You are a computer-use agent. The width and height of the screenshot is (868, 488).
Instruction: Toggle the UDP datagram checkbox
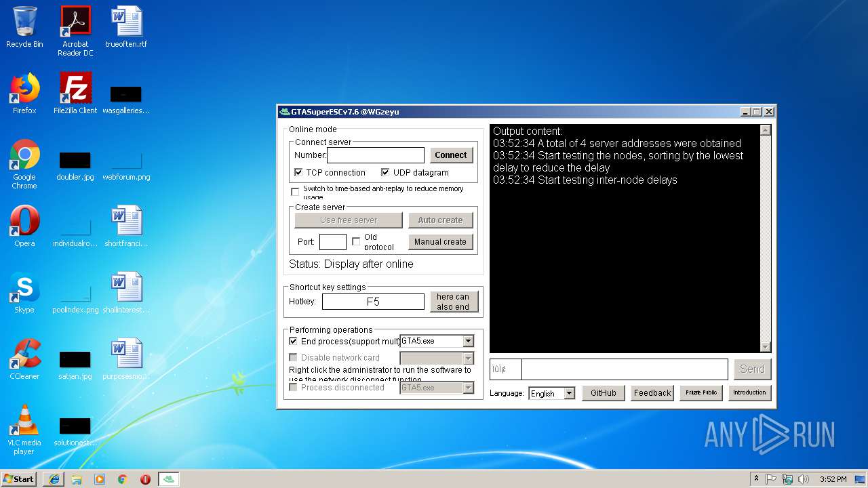(385, 173)
